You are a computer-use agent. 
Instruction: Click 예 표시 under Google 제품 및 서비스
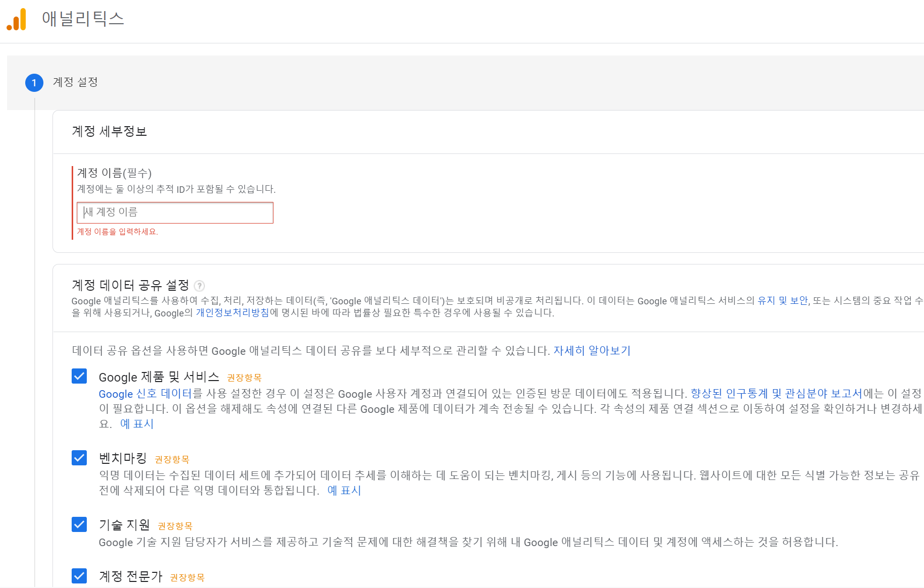point(137,424)
